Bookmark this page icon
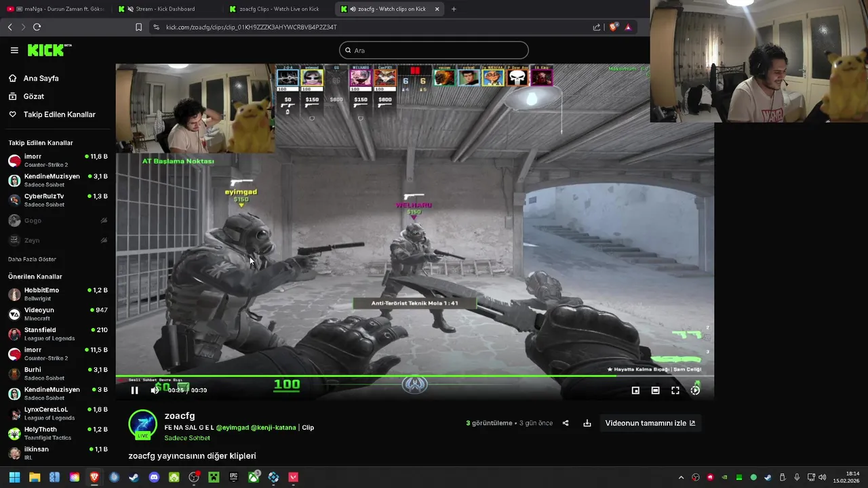868x488 pixels. pos(138,27)
